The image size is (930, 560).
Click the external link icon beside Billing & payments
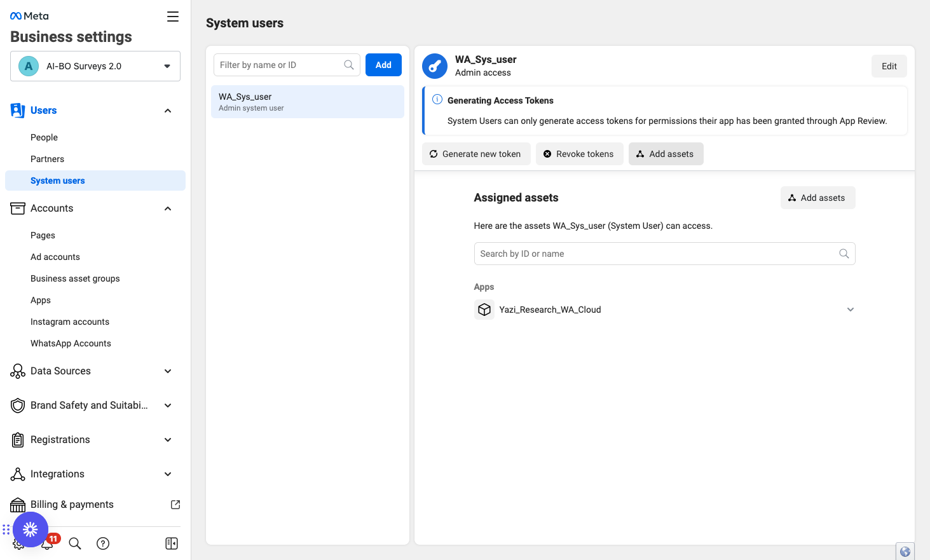tap(175, 505)
